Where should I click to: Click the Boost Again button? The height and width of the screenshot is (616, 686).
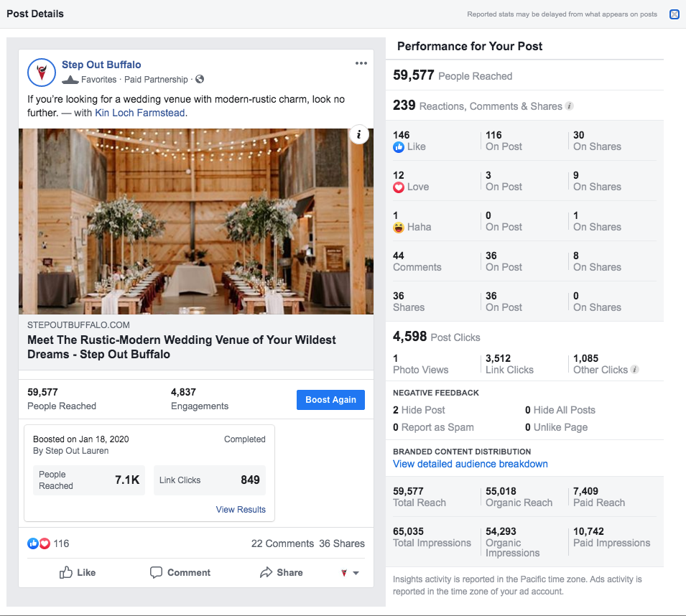click(x=330, y=400)
